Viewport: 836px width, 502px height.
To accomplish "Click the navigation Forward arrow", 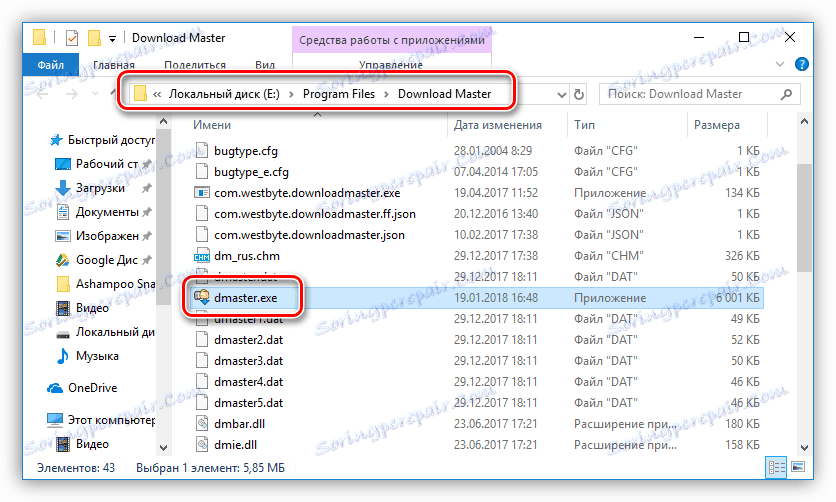I will tap(71, 94).
